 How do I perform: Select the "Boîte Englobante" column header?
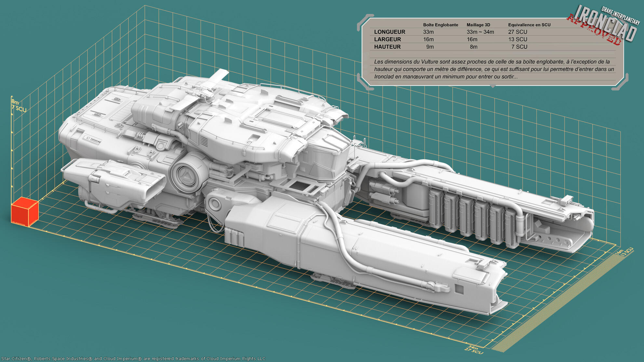point(440,25)
